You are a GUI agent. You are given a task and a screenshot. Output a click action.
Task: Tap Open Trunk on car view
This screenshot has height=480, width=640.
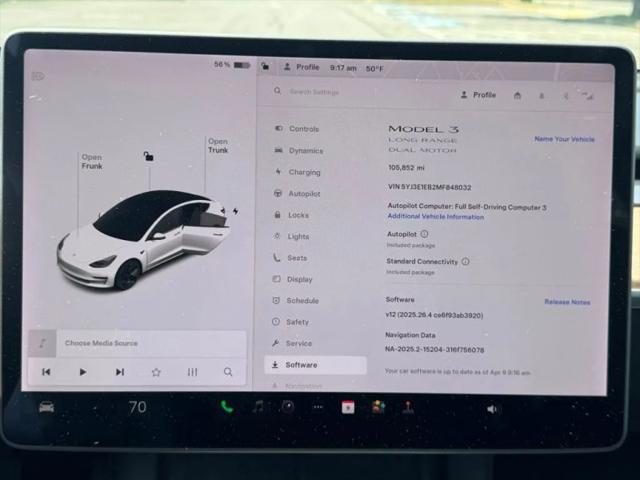(218, 146)
